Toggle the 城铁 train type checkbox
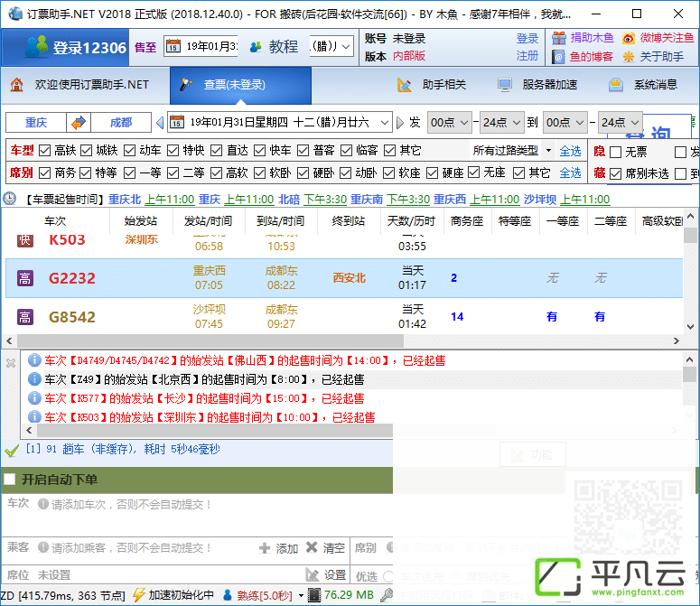The image size is (700, 606). click(x=87, y=151)
